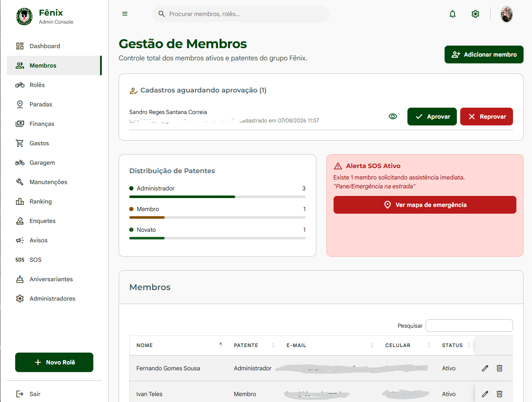Sort members table by E-mail
This screenshot has height=402, width=532.
coord(329,345)
